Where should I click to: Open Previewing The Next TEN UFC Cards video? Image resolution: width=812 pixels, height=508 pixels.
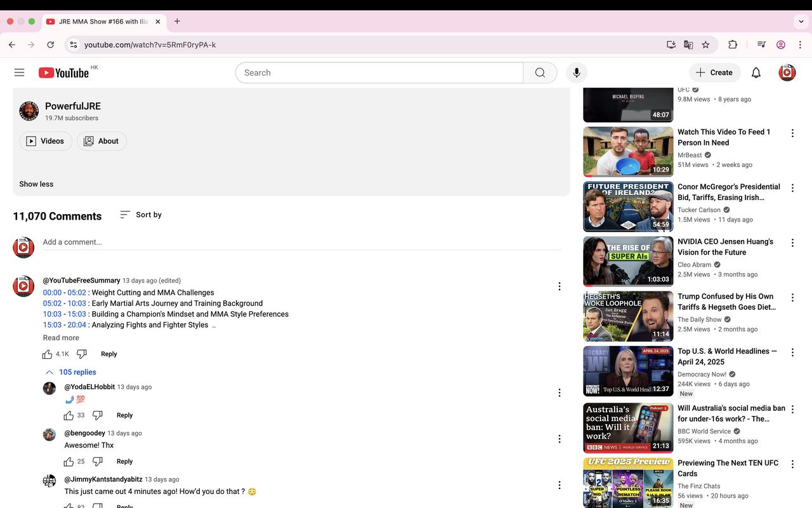[x=728, y=468]
